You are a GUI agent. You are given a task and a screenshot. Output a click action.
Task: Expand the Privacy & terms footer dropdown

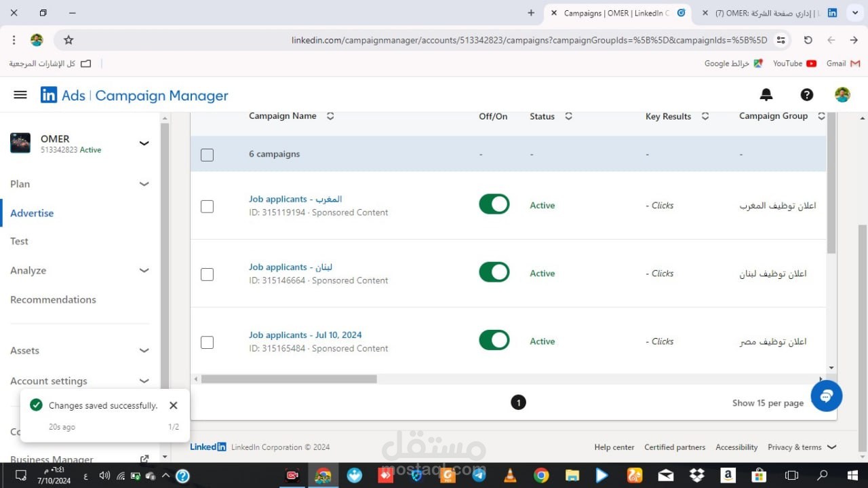tap(802, 447)
